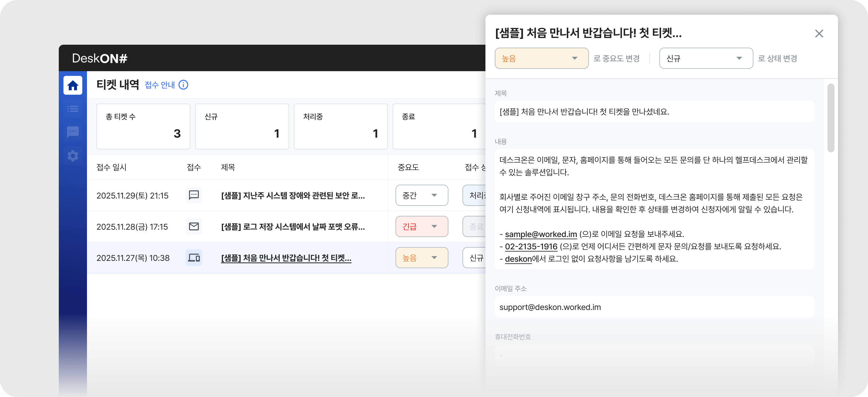Click chat intake icon on 11.29 ticket
The width and height of the screenshot is (868, 397).
point(194,195)
